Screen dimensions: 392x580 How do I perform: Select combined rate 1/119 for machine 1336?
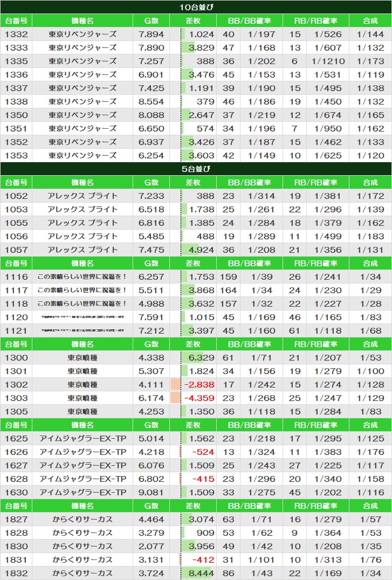[x=370, y=75]
